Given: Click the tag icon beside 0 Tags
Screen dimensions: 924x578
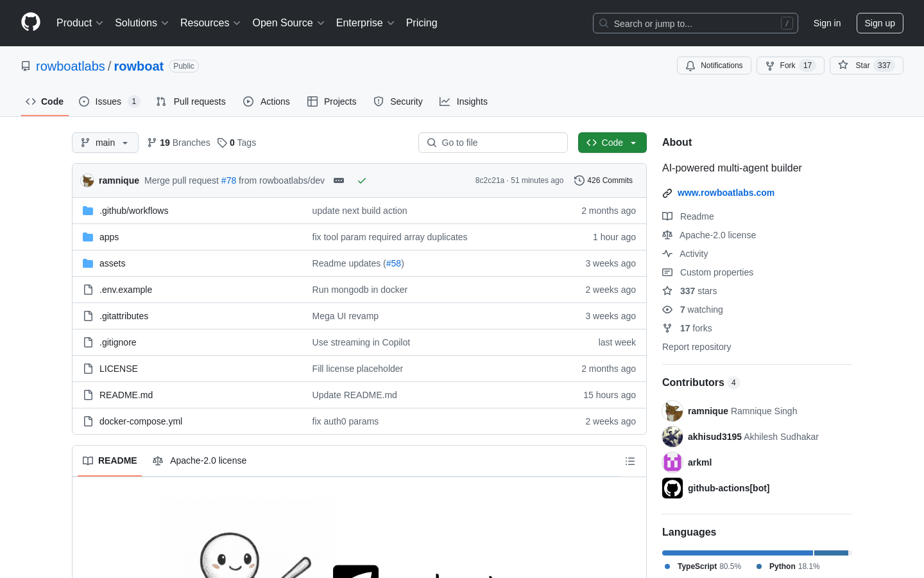Looking at the screenshot, I should click(222, 143).
